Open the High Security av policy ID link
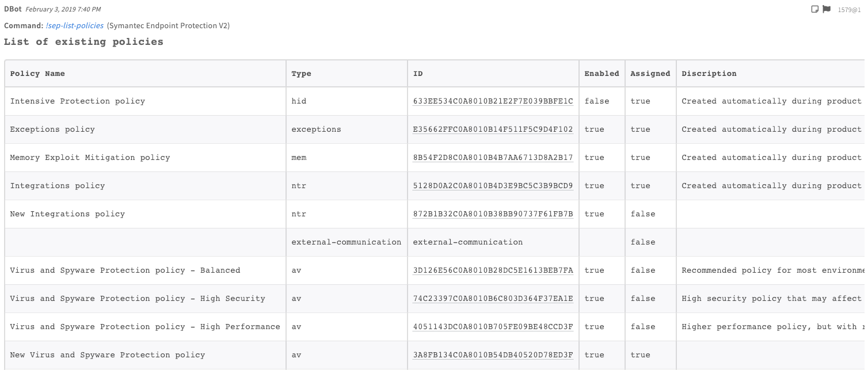Screen dimensions: 868x370 pos(492,298)
